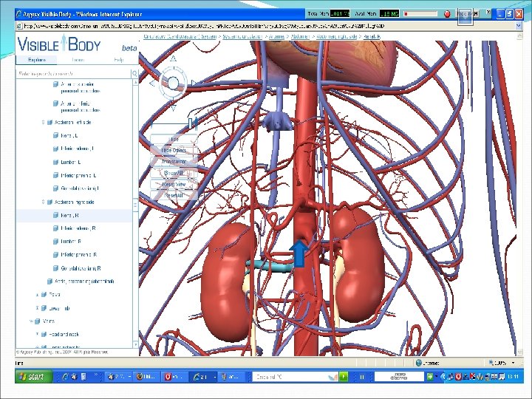
Task: Select Gonadal (ovarian), R item
Action: (x=81, y=268)
